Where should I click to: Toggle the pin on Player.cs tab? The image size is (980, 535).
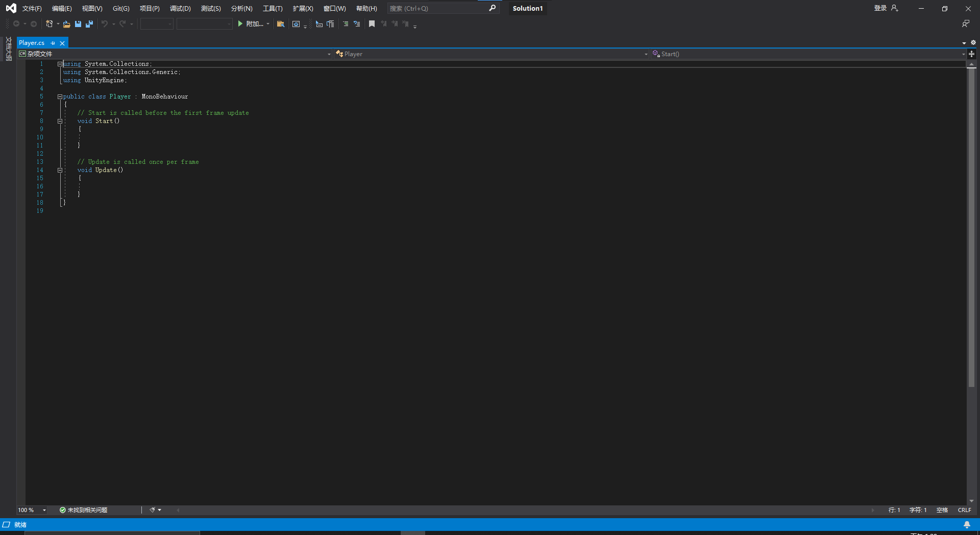point(53,43)
